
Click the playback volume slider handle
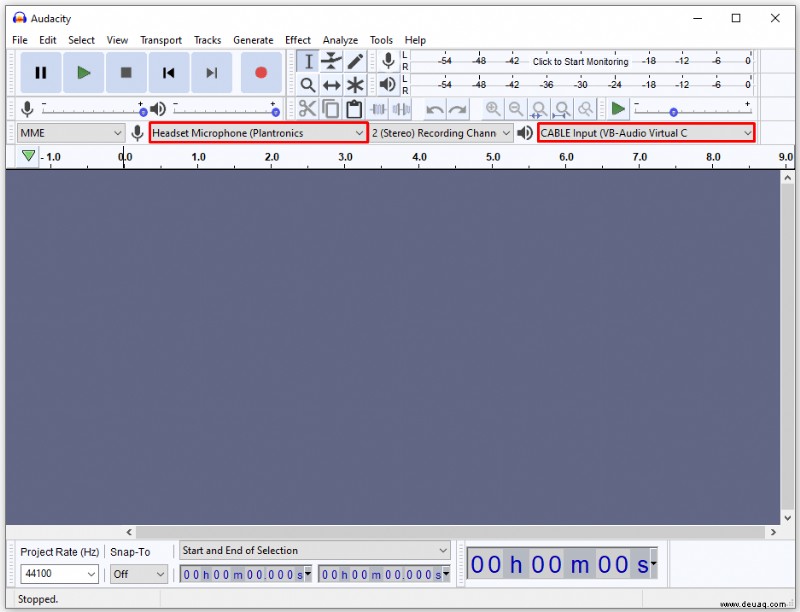click(276, 112)
